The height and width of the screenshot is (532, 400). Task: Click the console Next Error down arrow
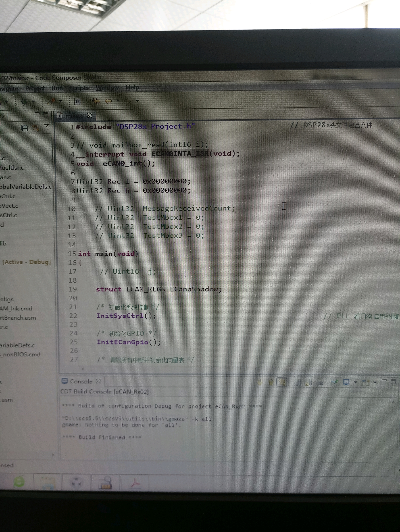tap(259, 382)
